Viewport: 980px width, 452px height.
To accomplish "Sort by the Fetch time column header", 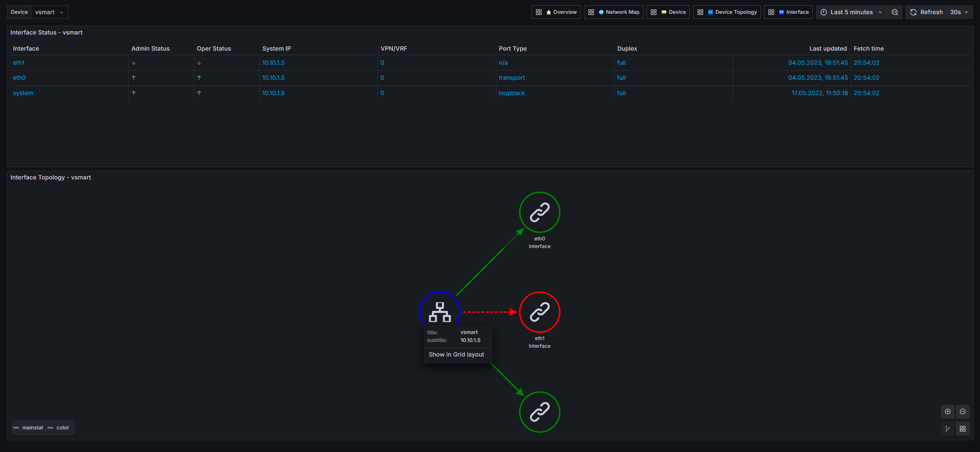I will 869,49.
